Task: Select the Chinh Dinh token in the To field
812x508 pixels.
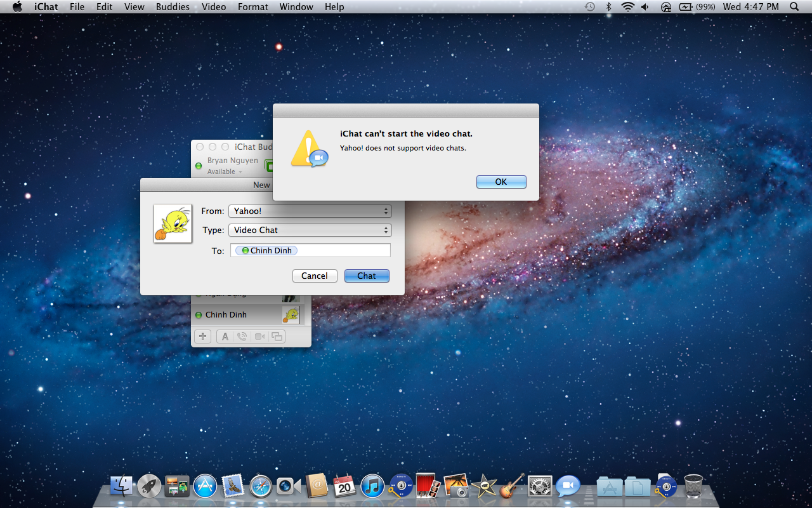Action: [x=266, y=250]
